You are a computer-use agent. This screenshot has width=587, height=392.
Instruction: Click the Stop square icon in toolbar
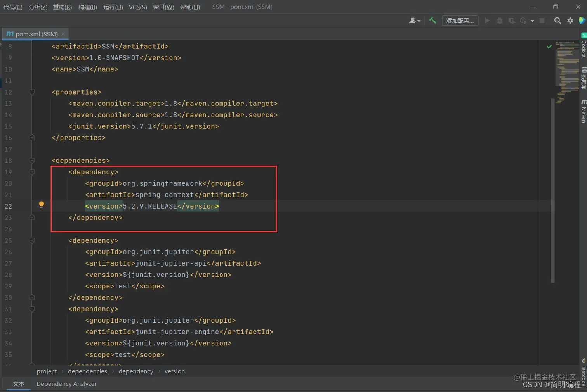542,21
